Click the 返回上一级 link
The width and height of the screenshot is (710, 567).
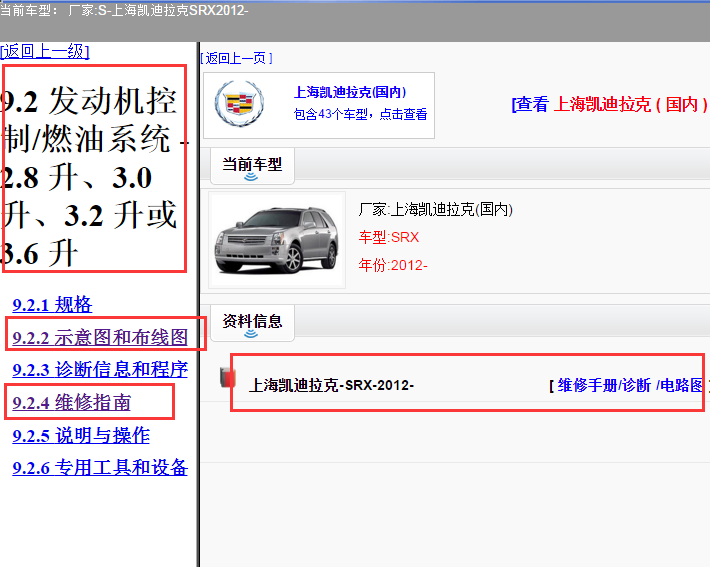[x=45, y=51]
